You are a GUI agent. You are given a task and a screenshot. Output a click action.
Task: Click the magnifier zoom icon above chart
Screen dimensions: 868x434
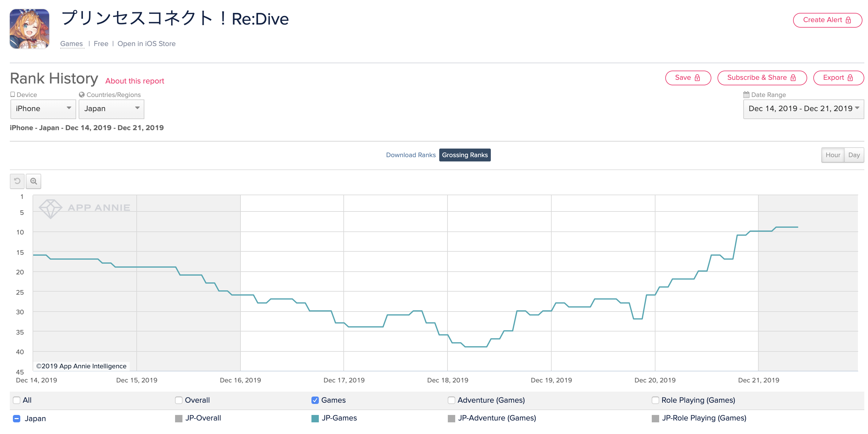click(x=33, y=181)
